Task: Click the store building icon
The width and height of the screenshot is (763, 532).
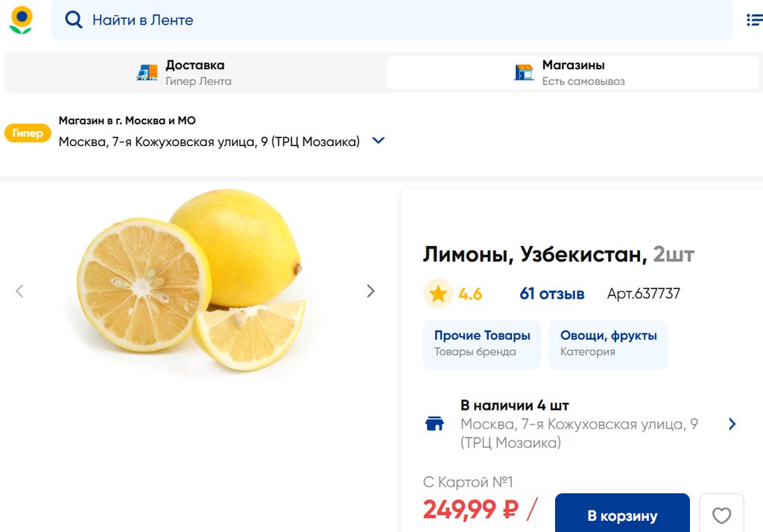Action: point(525,72)
